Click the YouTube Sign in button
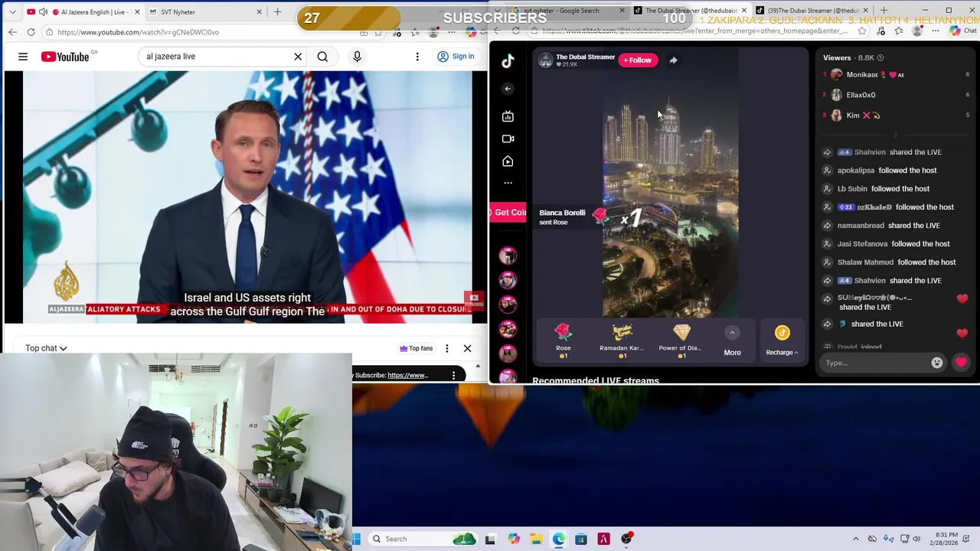The height and width of the screenshot is (551, 980). pos(456,57)
